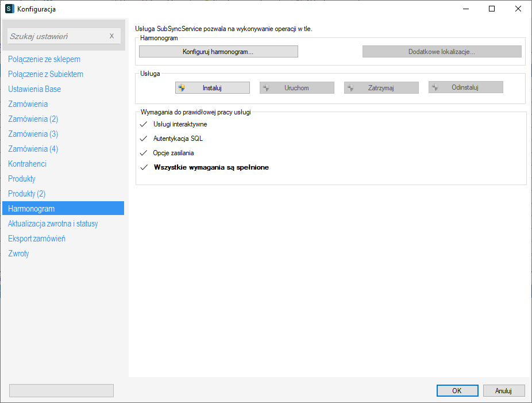Screen dimensions: 532x403
Task: Click the Instaluj service button
Action: click(212, 88)
